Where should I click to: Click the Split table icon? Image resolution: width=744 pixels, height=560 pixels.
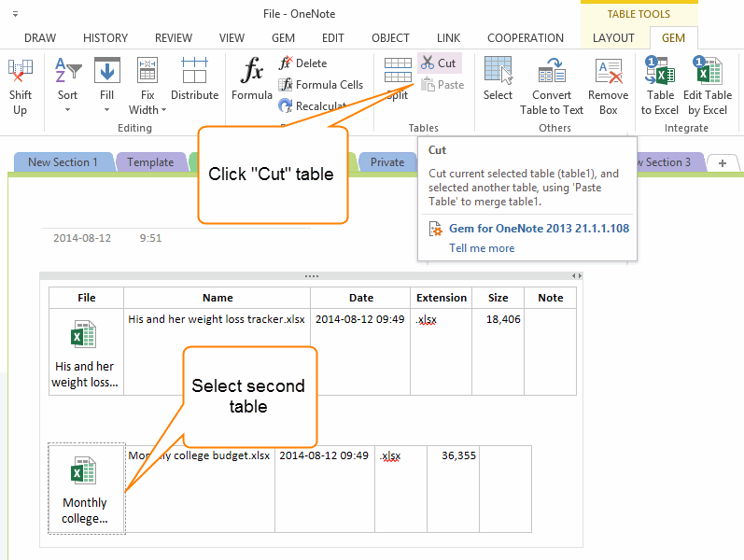click(x=398, y=70)
